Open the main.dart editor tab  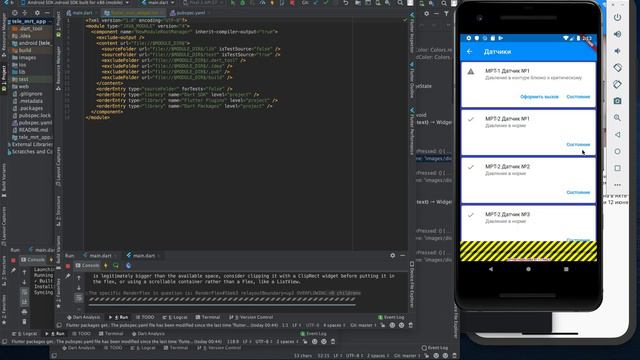(x=82, y=13)
